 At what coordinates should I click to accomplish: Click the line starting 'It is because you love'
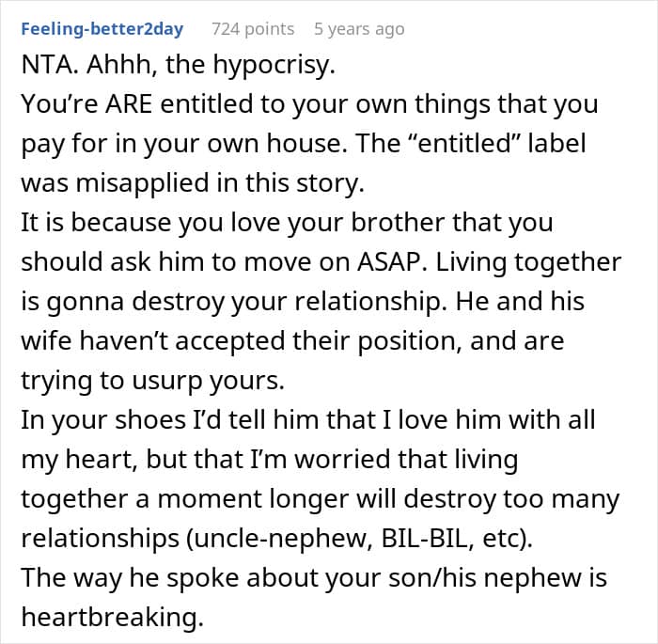(x=287, y=222)
